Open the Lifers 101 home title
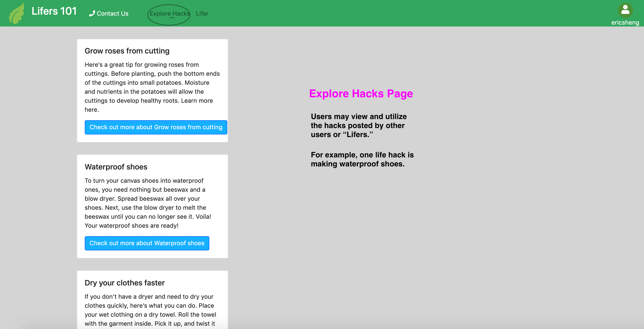644x329 pixels. (x=54, y=11)
